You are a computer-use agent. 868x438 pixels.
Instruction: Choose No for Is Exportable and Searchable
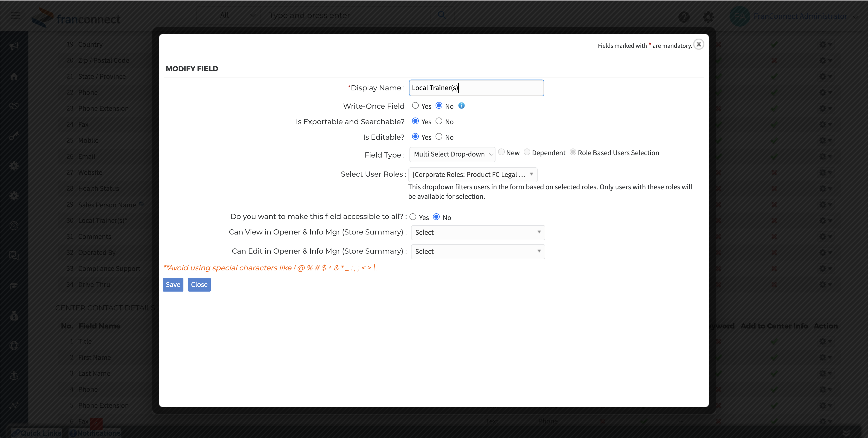click(x=439, y=121)
